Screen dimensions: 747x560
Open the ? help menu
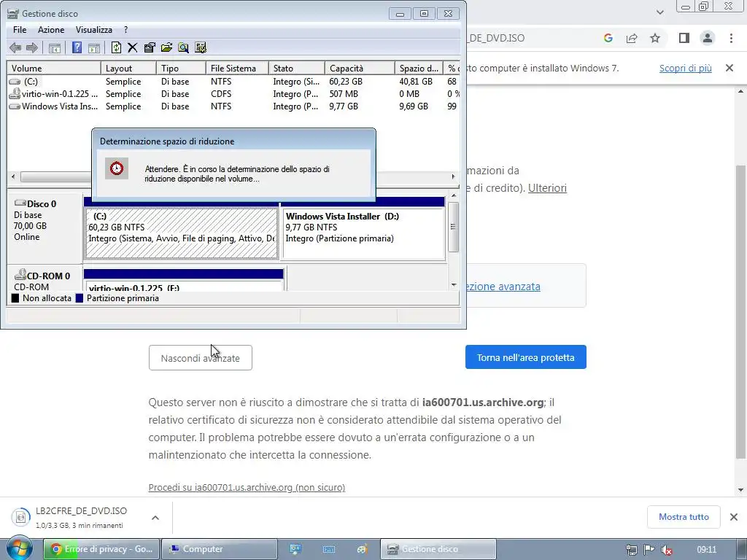point(125,29)
